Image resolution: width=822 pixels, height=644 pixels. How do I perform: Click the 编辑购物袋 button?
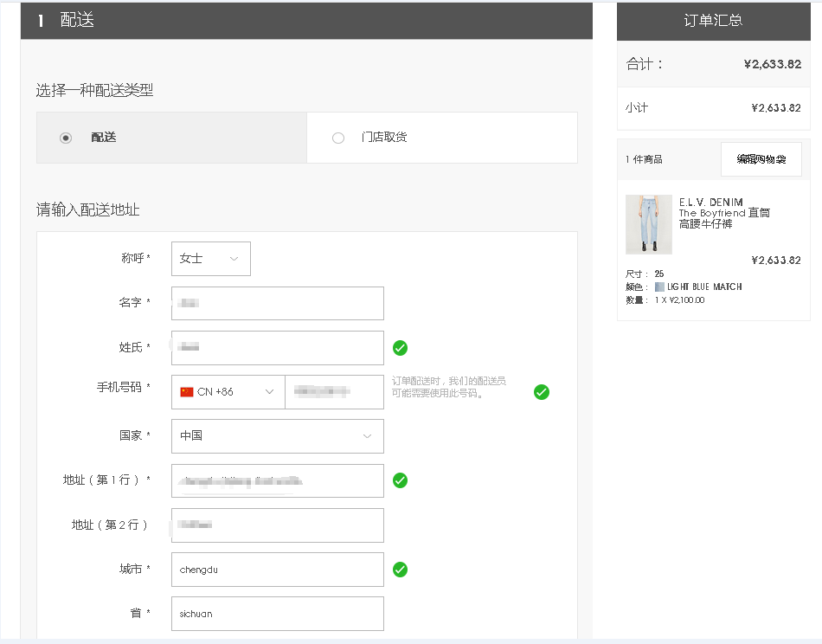[x=761, y=159]
